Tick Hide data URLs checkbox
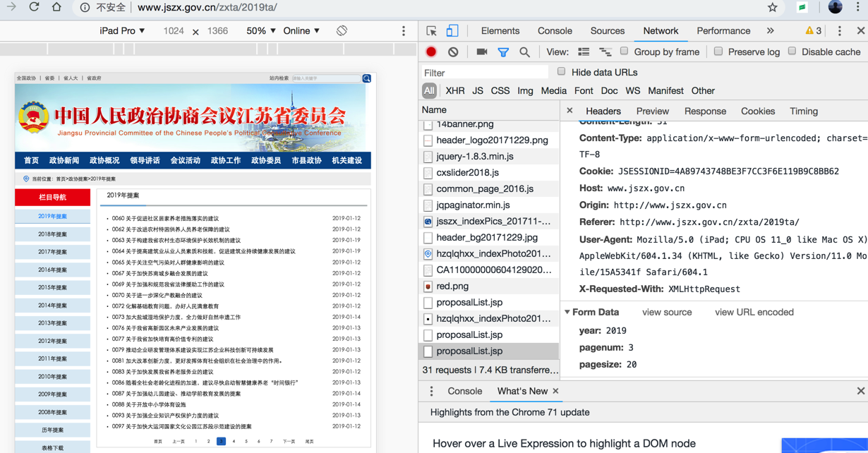 561,72
